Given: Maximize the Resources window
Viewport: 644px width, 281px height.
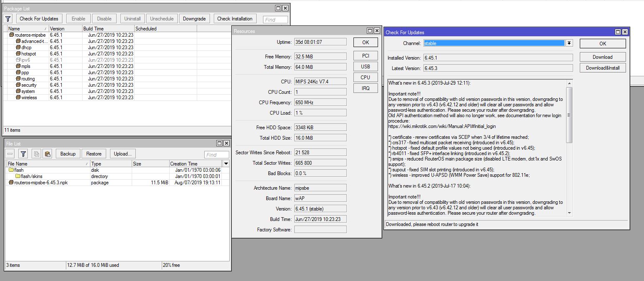Looking at the screenshot, I should [x=370, y=31].
